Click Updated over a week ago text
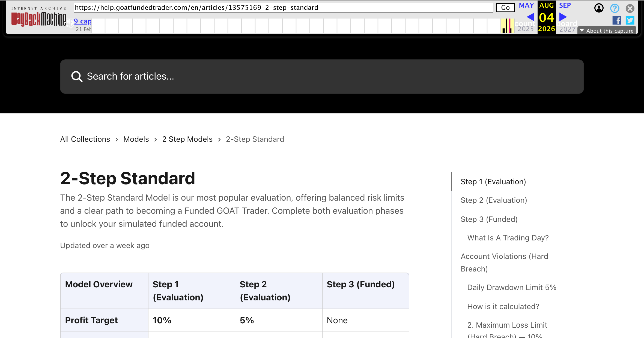This screenshot has height=338, width=644. (105, 246)
